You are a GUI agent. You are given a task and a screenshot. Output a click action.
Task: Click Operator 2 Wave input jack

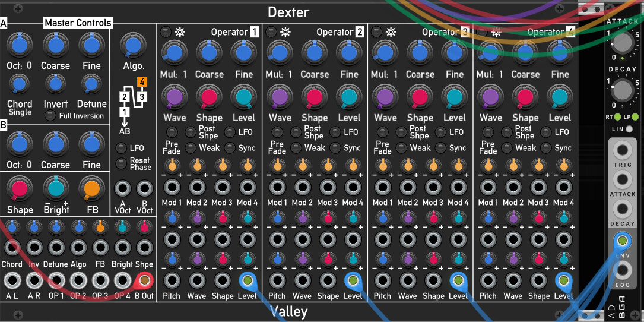pyautogui.click(x=303, y=280)
